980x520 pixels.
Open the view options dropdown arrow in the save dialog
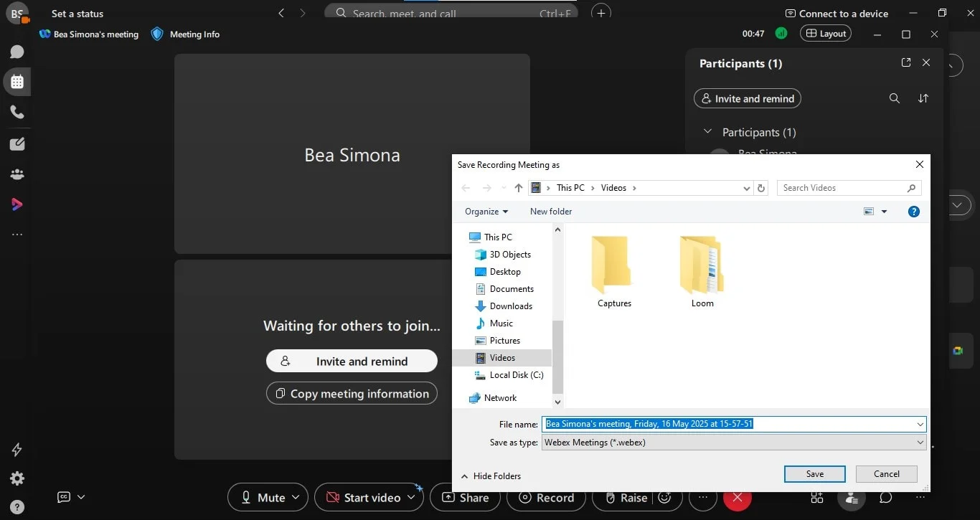[x=884, y=212]
